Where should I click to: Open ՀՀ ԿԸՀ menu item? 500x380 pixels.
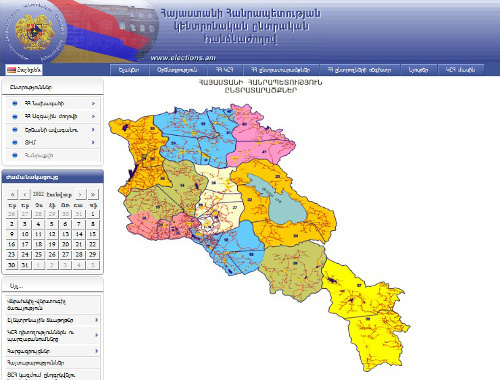(x=224, y=70)
